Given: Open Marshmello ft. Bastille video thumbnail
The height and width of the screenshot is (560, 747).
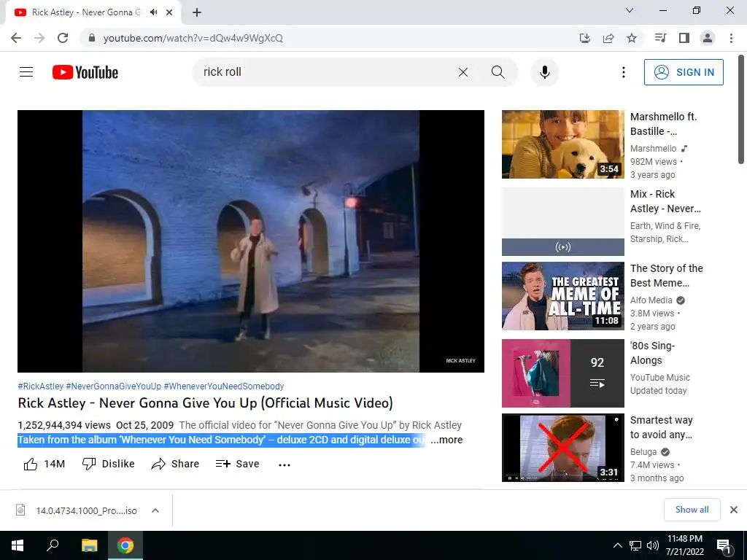Looking at the screenshot, I should tap(562, 144).
